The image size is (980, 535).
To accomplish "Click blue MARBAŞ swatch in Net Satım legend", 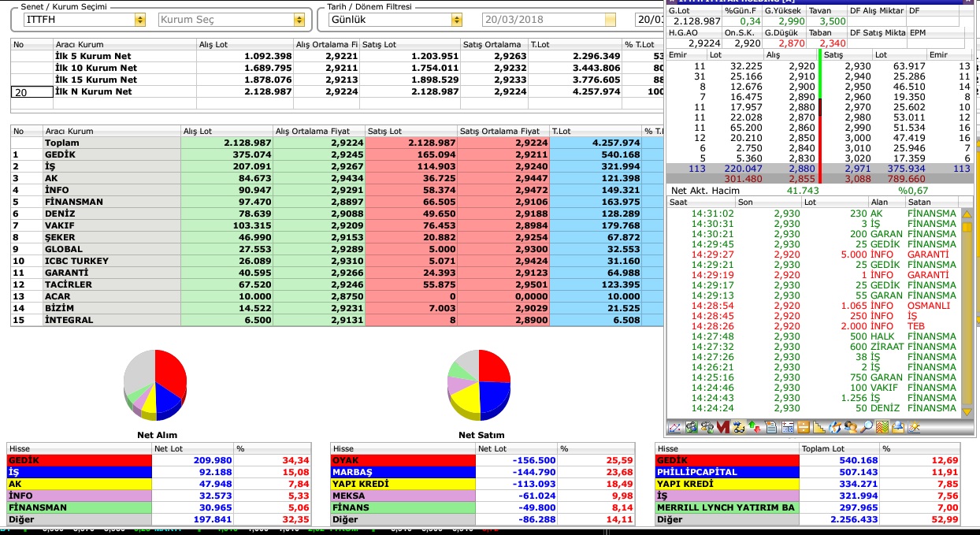I will coord(404,472).
